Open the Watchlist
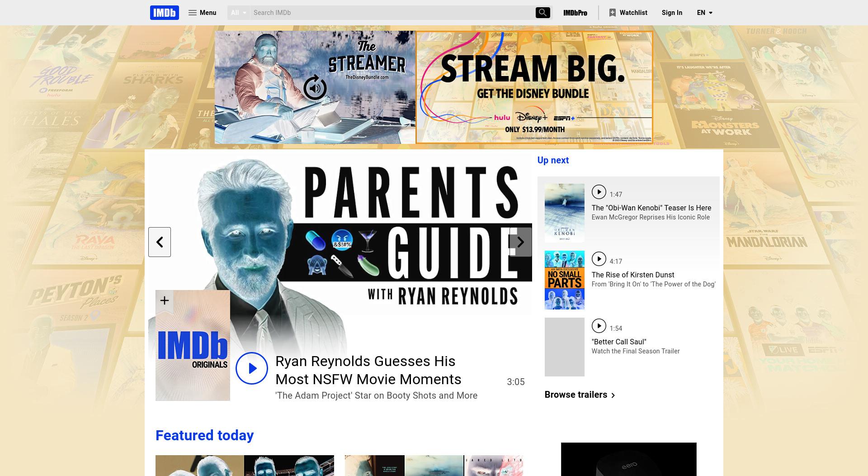The image size is (868, 476). [x=628, y=13]
